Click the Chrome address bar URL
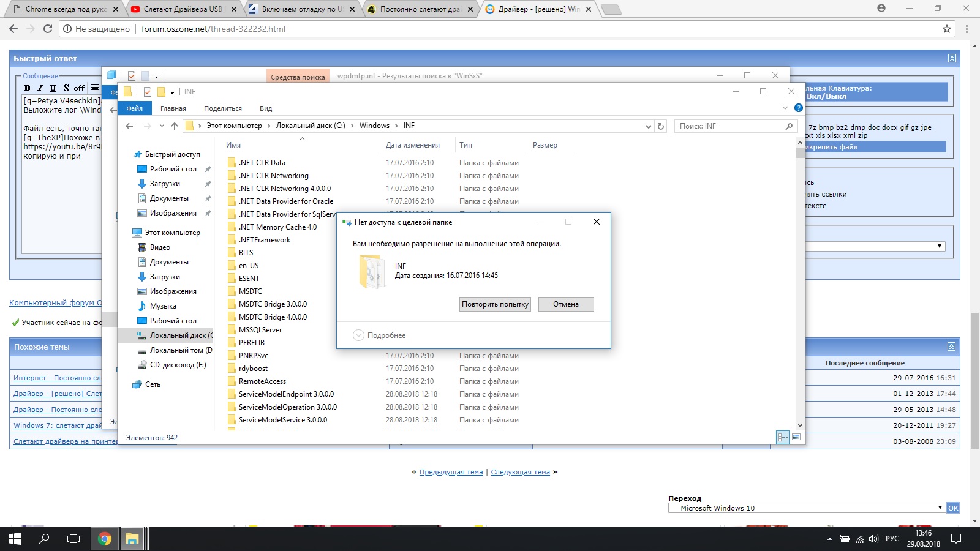The height and width of the screenshot is (551, 980). (213, 29)
